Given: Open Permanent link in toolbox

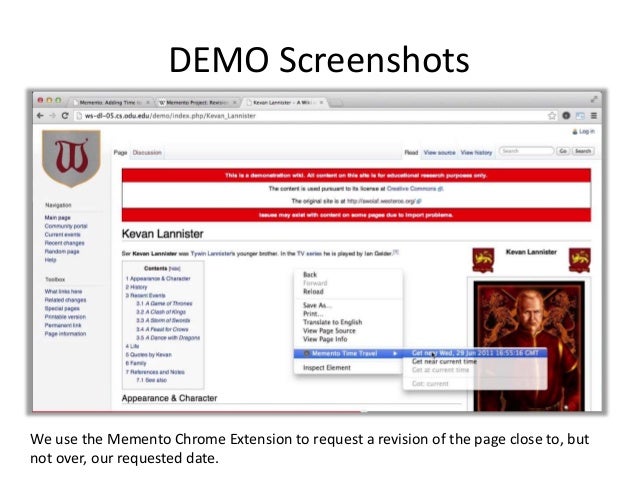Looking at the screenshot, I should [x=63, y=325].
